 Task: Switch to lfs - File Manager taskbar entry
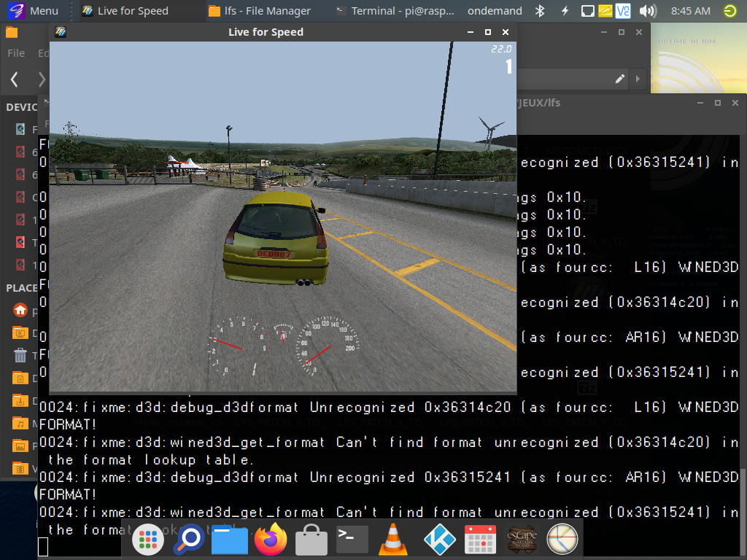coord(260,10)
